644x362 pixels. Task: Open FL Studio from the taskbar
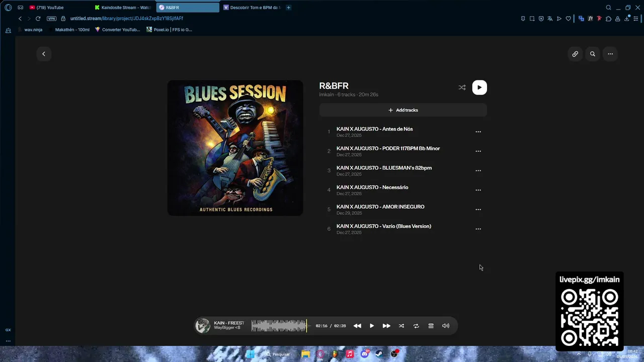(335, 354)
